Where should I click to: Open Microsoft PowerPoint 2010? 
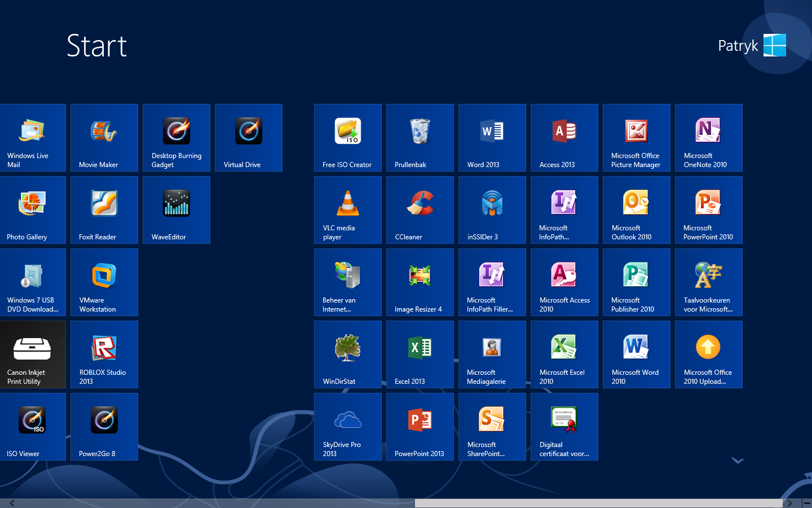[x=709, y=210]
